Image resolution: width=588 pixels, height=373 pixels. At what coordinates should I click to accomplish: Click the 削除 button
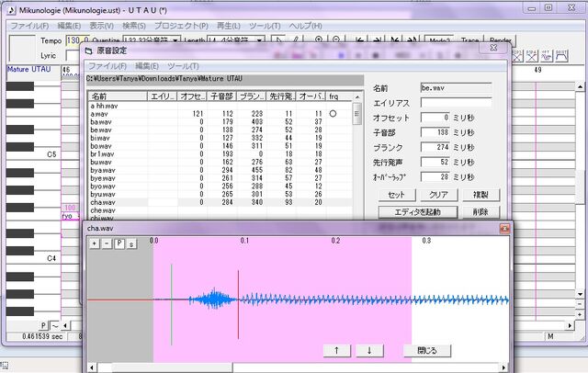tap(481, 212)
